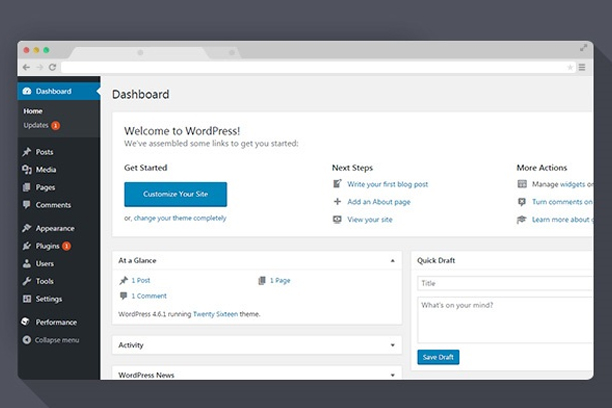Expand the Activity panel
Viewport: 612px width, 408px height.
coord(393,345)
